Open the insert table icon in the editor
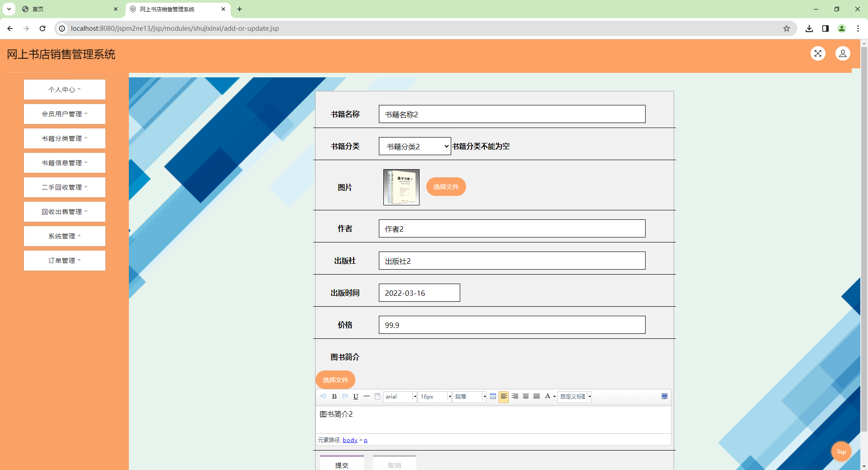 coord(493,397)
